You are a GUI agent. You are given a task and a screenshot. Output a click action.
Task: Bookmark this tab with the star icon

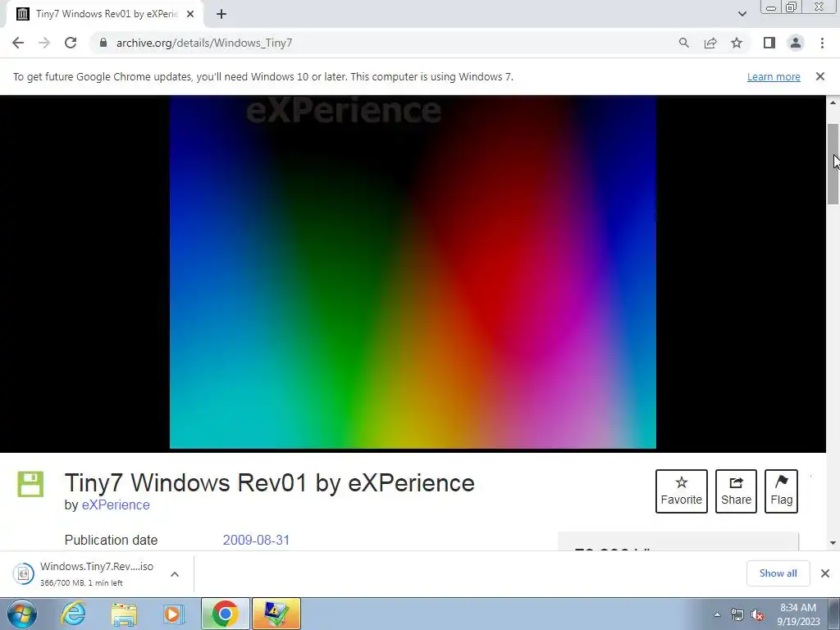737,43
